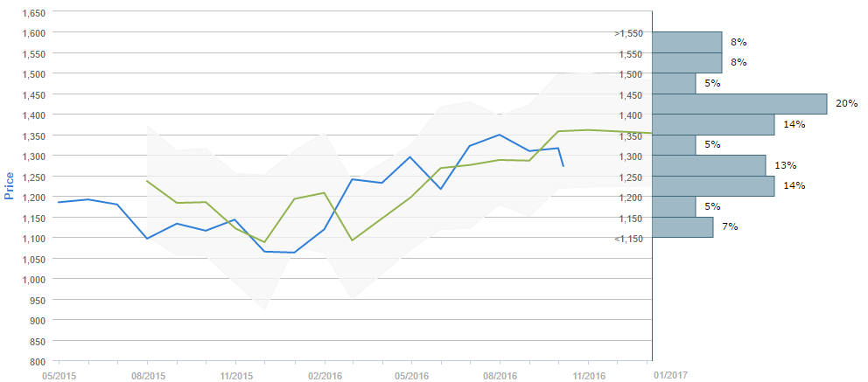This screenshot has width=868, height=382.
Task: Click the 1,000 y-axis label
Action: point(32,280)
